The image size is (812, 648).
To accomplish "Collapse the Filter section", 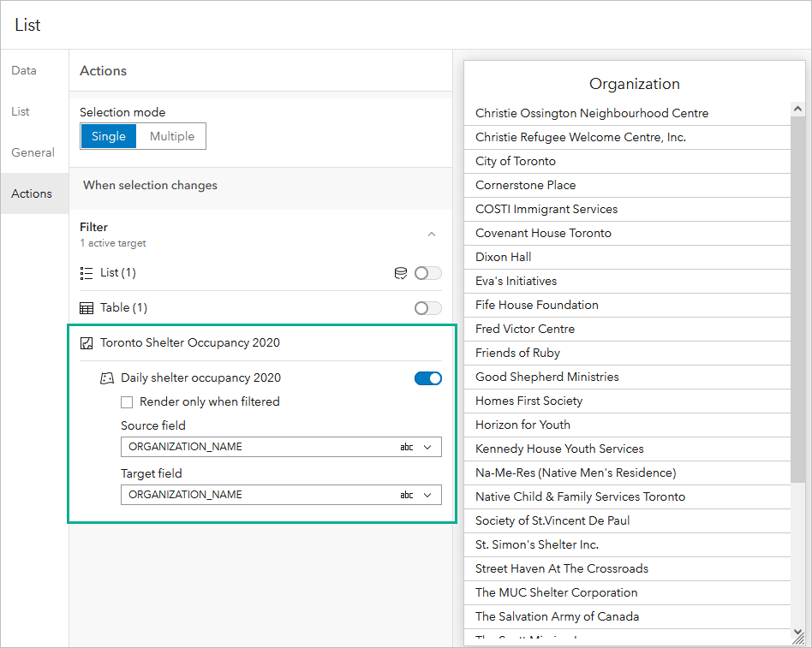I will coord(432,235).
